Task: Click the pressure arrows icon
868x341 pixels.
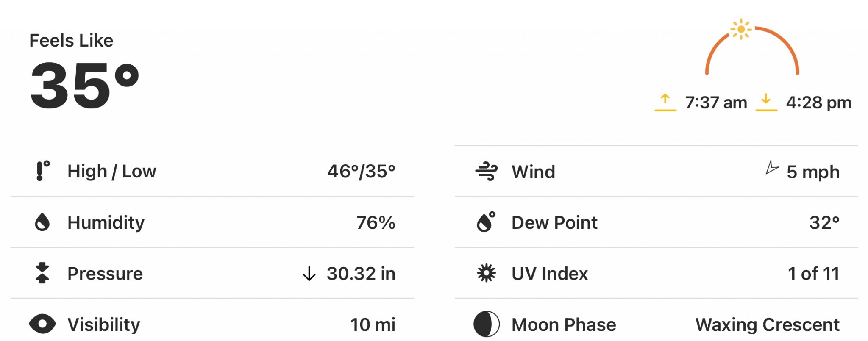Action: (42, 273)
